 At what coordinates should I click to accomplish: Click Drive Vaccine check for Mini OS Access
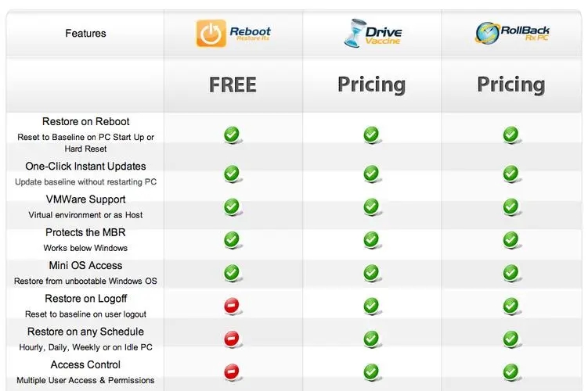[x=371, y=272]
